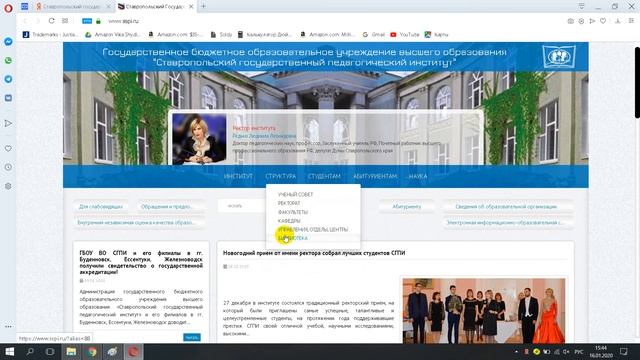This screenshot has height=360, width=640.
Task: Switch to the first Yandex Ставропольский tab
Action: click(73, 7)
